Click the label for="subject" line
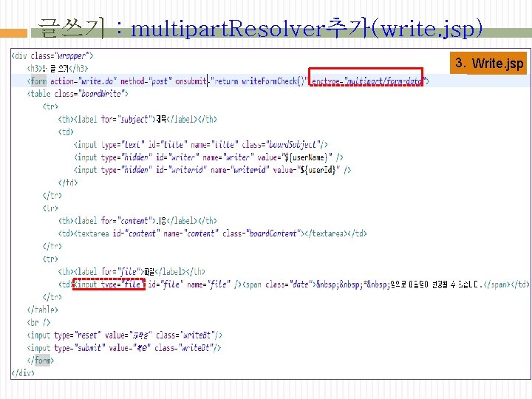This screenshot has height=399, width=532. (137, 120)
